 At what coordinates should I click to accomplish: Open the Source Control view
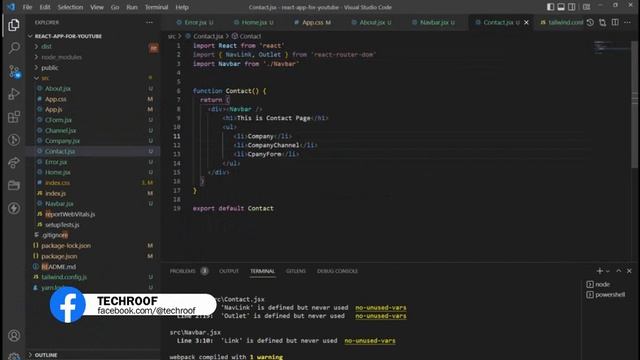pyautogui.click(x=14, y=71)
